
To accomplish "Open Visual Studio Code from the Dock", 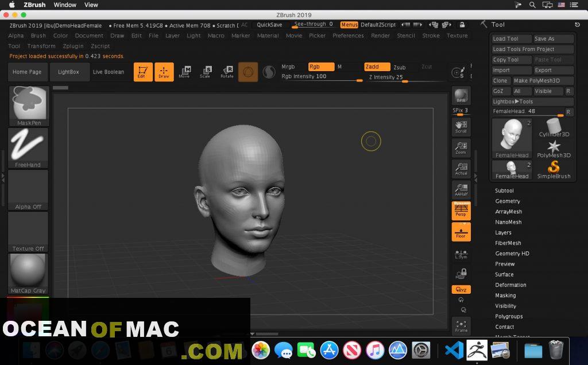I will click(454, 351).
